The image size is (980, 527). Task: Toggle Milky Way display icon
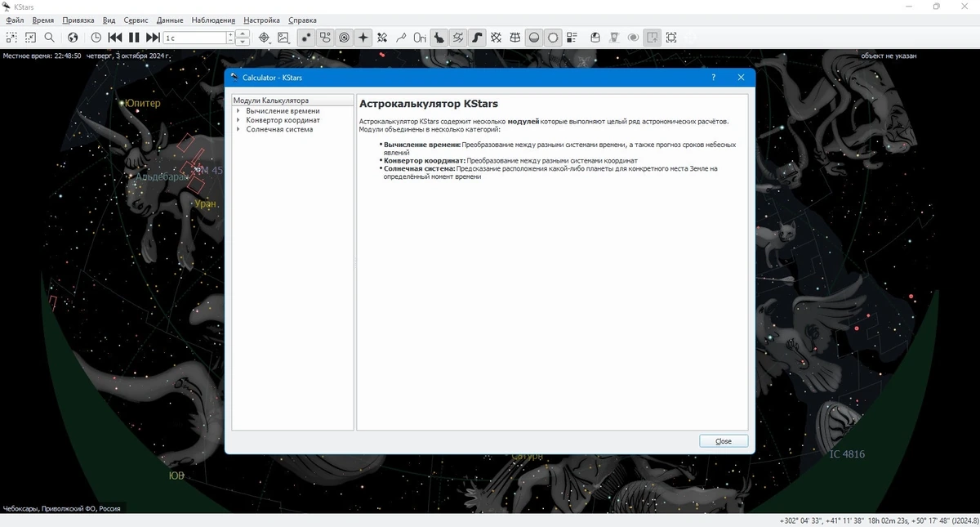pyautogui.click(x=477, y=38)
